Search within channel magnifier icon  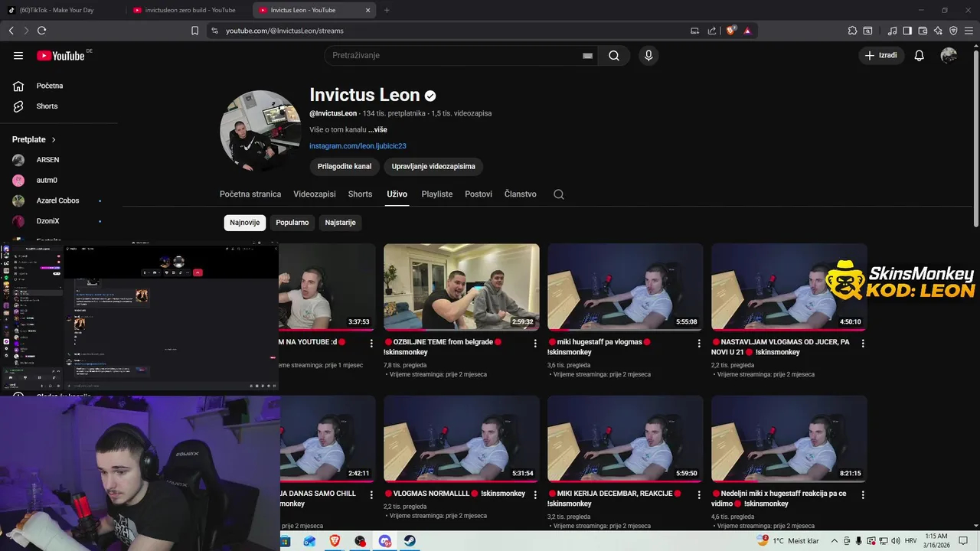559,194
